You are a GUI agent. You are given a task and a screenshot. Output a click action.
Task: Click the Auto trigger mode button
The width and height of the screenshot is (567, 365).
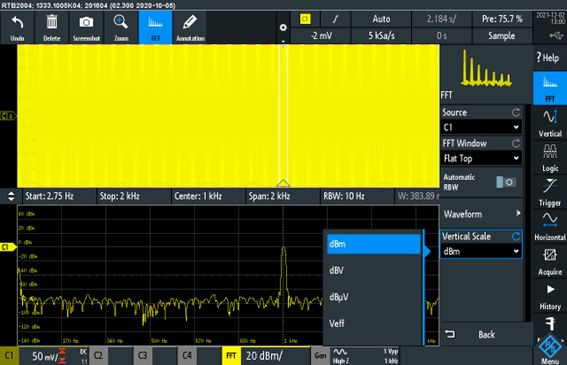381,19
